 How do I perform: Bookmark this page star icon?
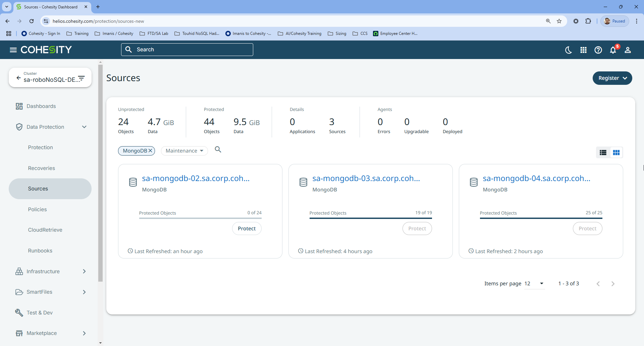point(559,21)
